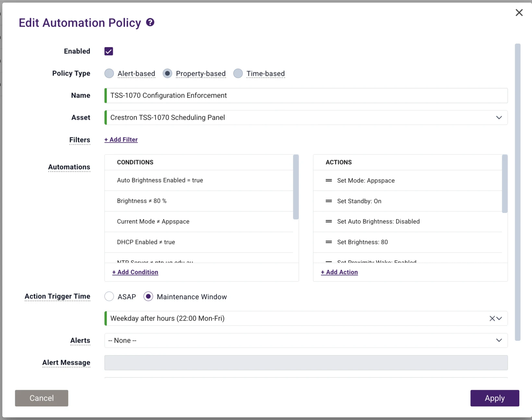Select the 'Set Standby: On' action
Screen dimensions: 532x420
[x=407, y=201]
